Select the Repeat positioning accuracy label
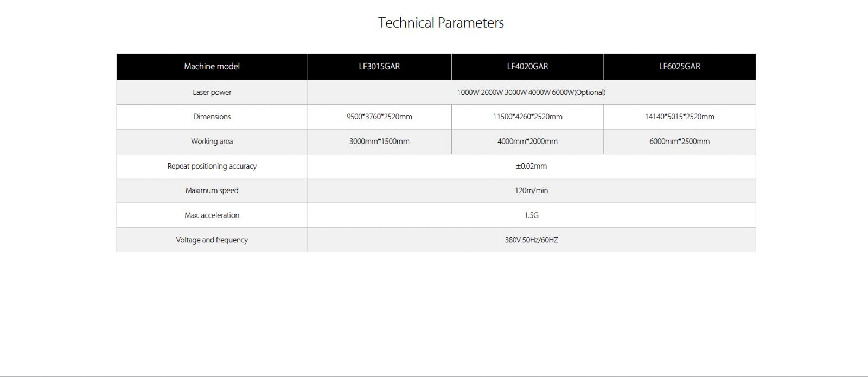 (x=212, y=166)
